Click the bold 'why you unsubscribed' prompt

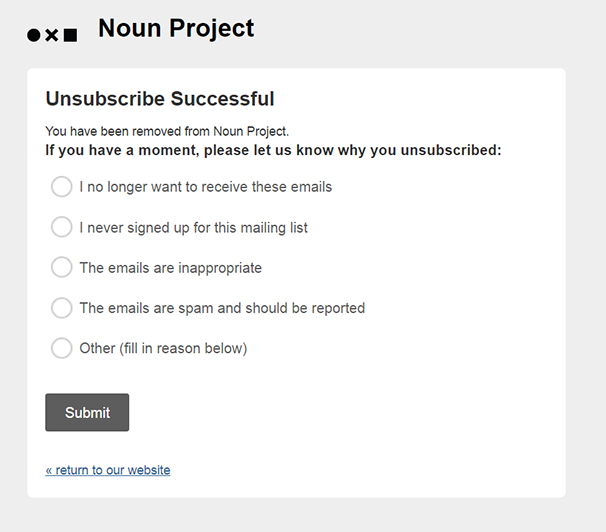pyautogui.click(x=273, y=150)
